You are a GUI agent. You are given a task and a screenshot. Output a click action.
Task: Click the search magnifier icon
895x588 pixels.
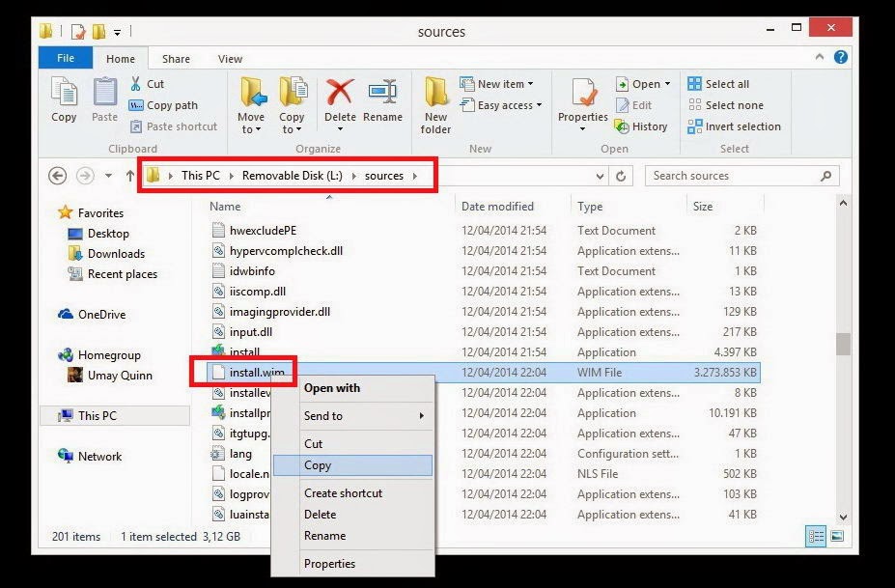[x=825, y=176]
